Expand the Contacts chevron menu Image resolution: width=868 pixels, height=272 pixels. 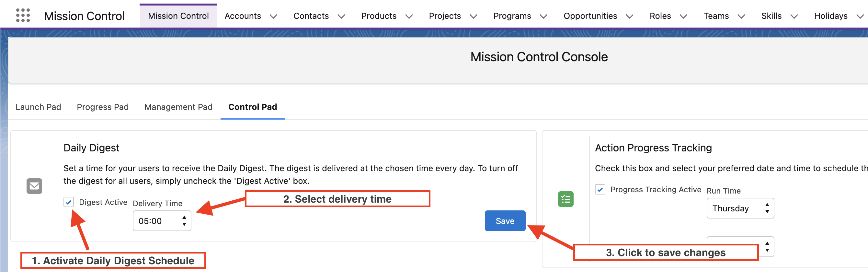click(x=341, y=16)
